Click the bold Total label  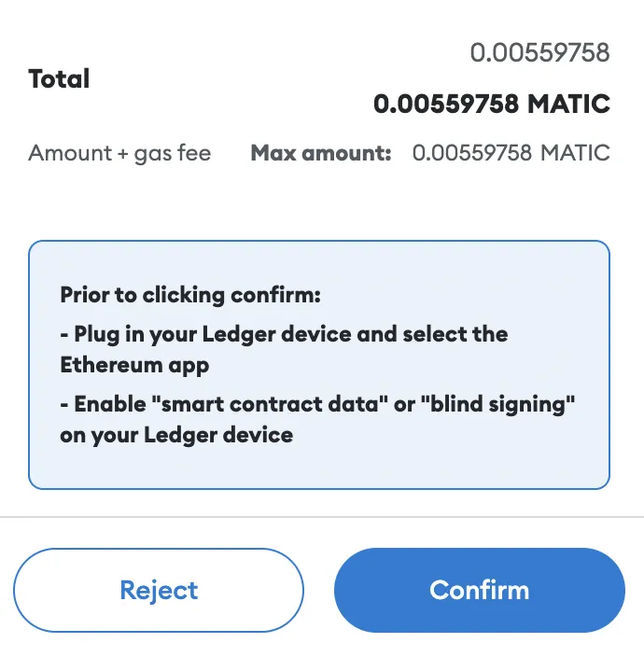[x=59, y=79]
